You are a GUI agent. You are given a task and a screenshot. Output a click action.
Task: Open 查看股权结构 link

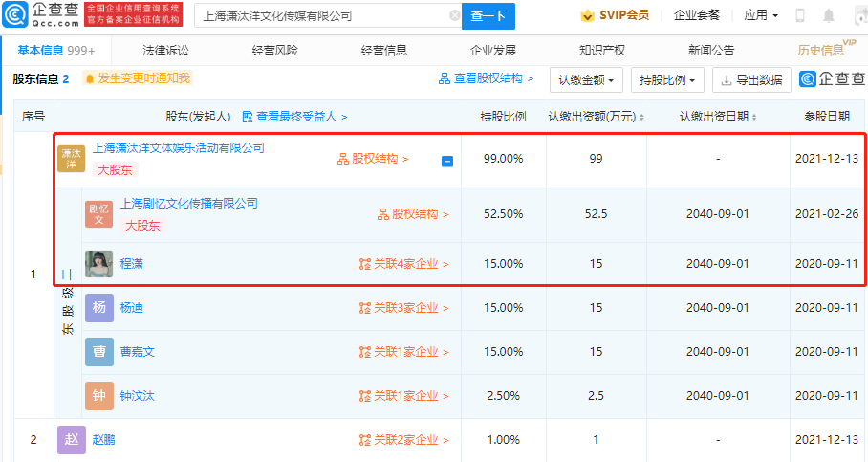click(x=486, y=78)
